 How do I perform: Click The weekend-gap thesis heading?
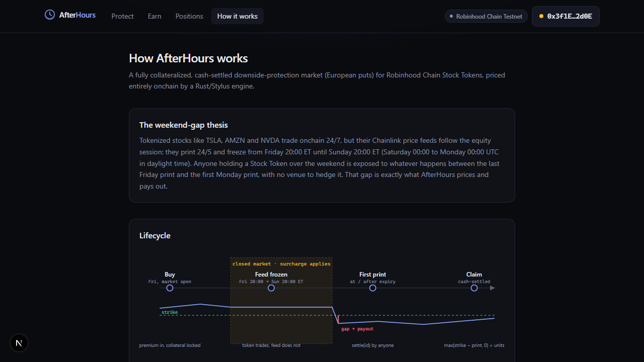184,125
